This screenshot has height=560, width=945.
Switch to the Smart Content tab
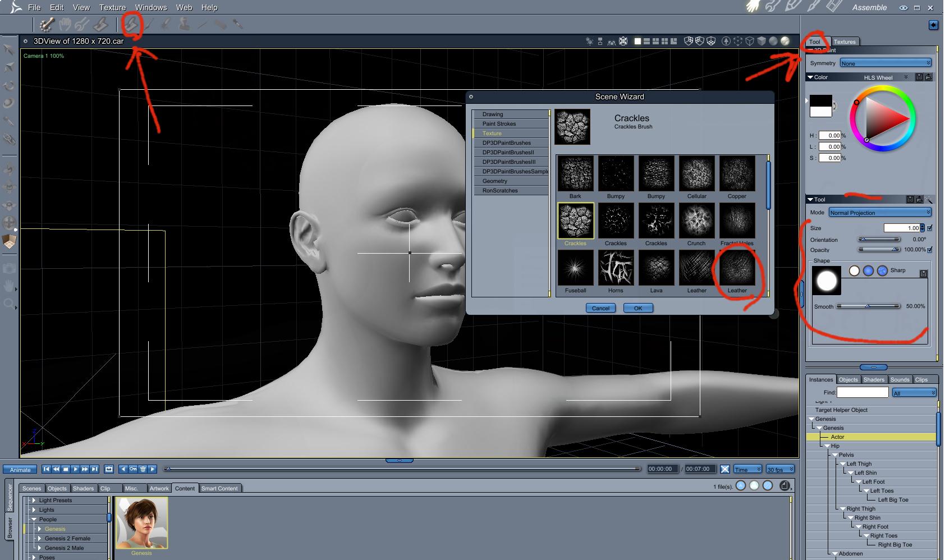pos(219,488)
